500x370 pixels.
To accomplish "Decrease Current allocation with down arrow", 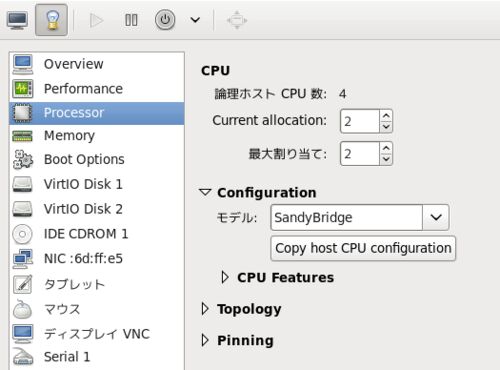I will pos(386,127).
